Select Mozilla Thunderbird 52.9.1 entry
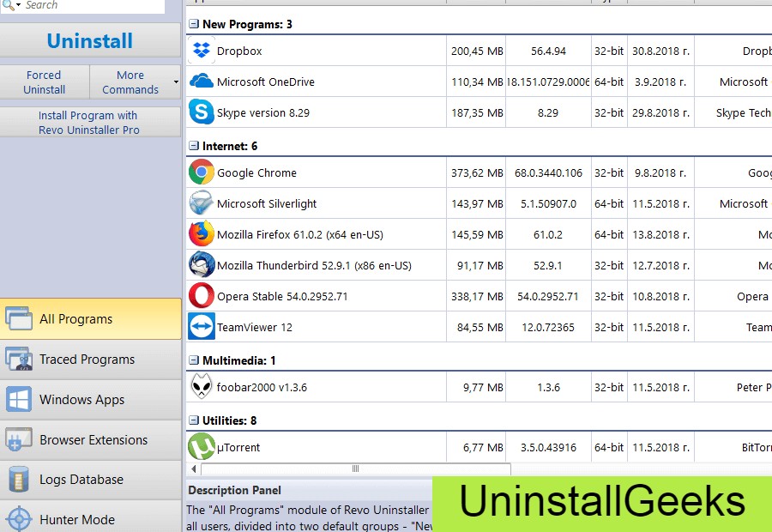This screenshot has height=532, width=772. pos(314,265)
